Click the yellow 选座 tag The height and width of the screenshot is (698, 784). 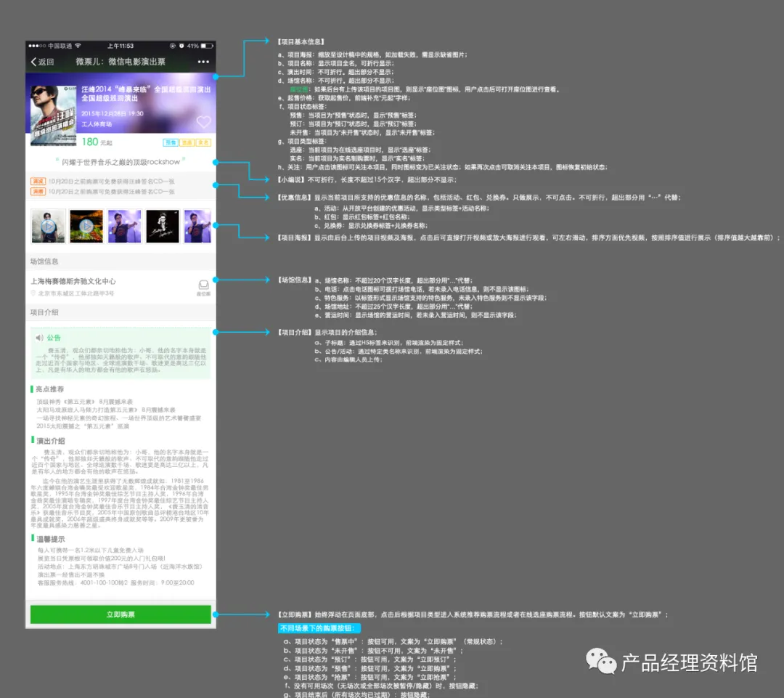click(187, 142)
